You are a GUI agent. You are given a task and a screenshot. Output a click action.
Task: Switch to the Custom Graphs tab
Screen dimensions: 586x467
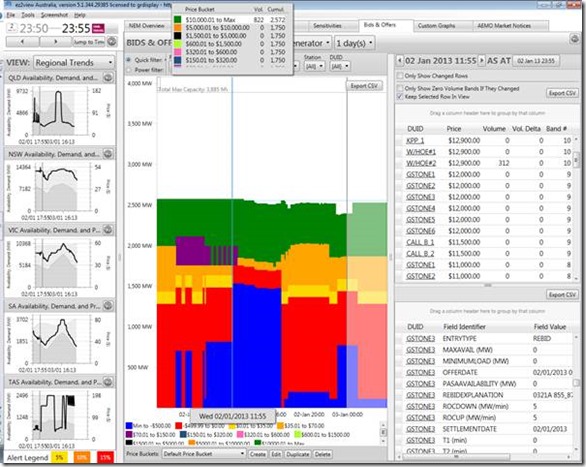click(x=436, y=26)
